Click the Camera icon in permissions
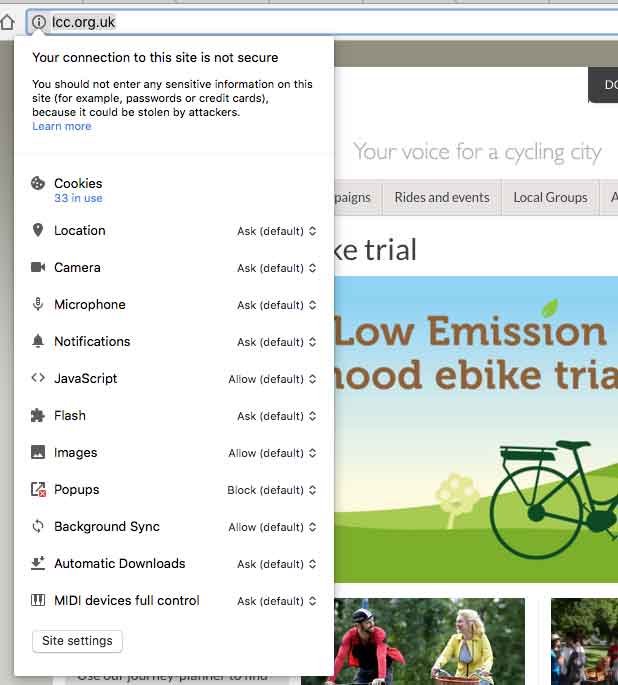This screenshot has width=618, height=685. click(38, 267)
